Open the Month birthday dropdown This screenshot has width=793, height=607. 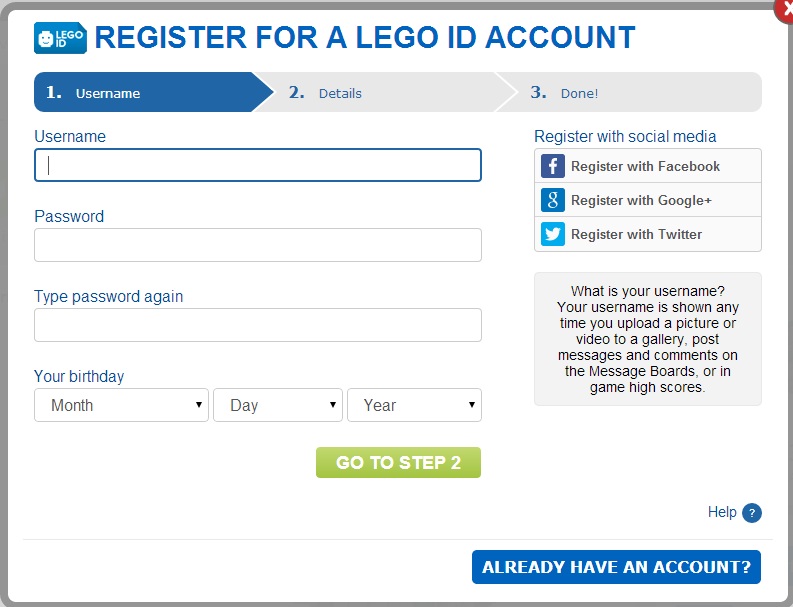click(121, 405)
